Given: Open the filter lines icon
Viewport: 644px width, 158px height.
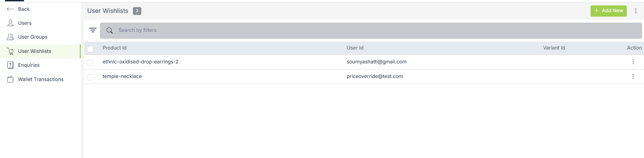Looking at the screenshot, I should point(93,30).
